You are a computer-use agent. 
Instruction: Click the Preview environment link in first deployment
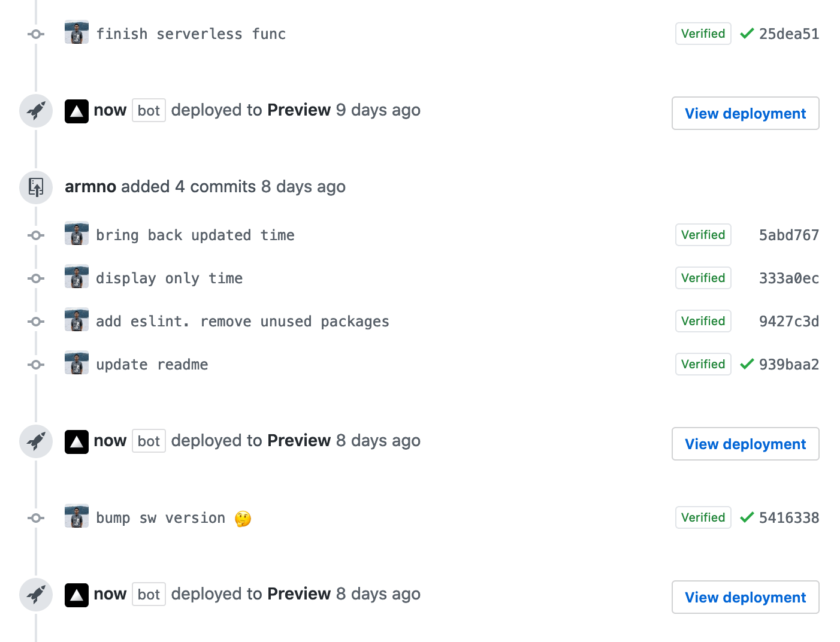coord(299,110)
